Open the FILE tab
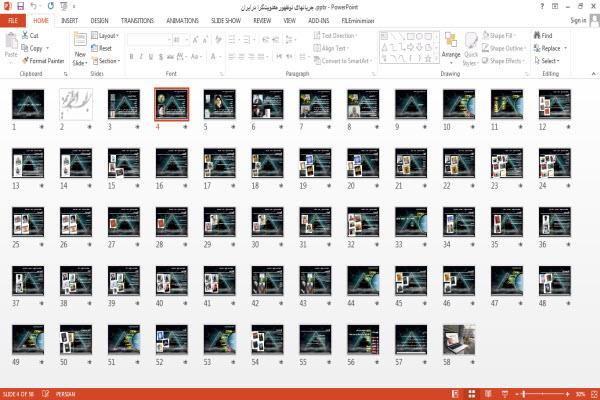The width and height of the screenshot is (600, 400). click(13, 20)
